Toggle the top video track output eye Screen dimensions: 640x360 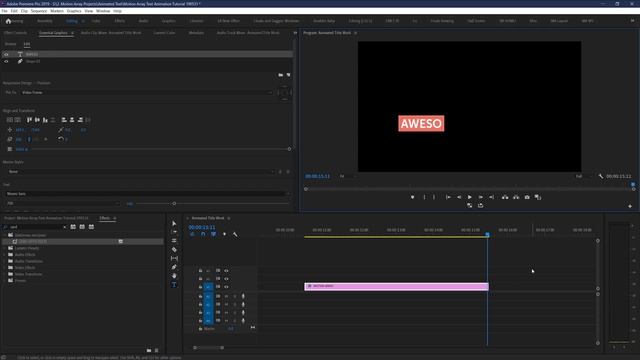click(226, 271)
